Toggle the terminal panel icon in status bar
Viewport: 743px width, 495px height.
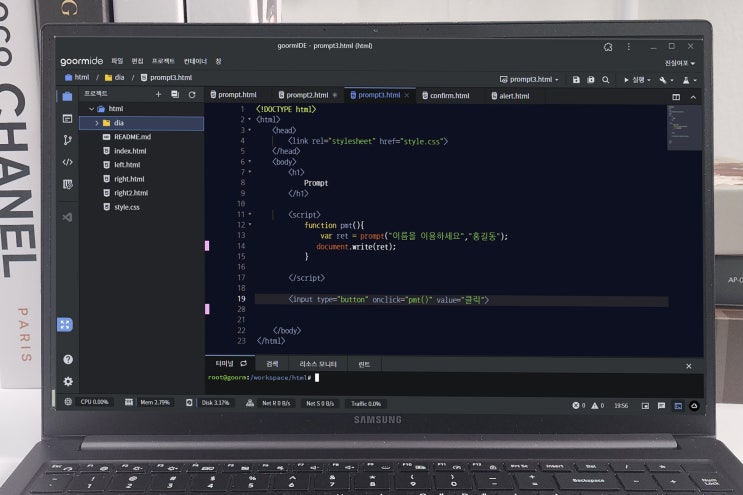[678, 406]
